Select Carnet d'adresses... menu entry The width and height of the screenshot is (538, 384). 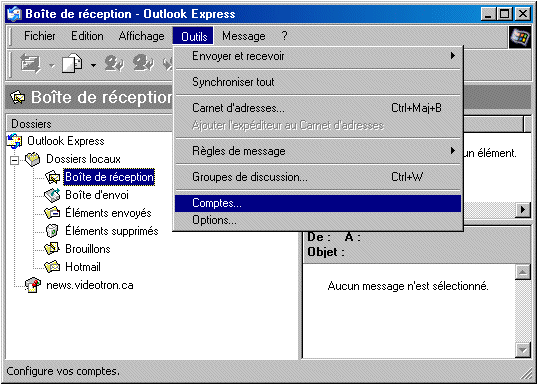(x=318, y=108)
